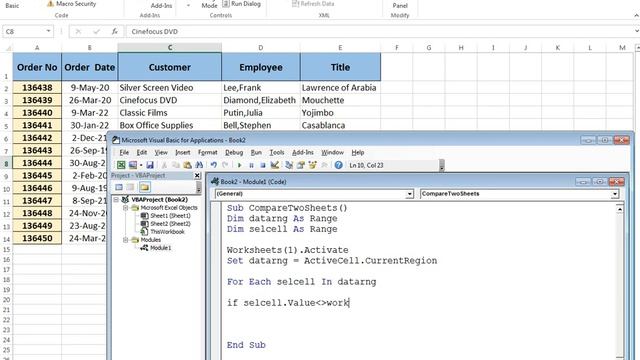Click the Insert Function fx icon
Viewport: 640px width, 360px height.
pos(115,31)
